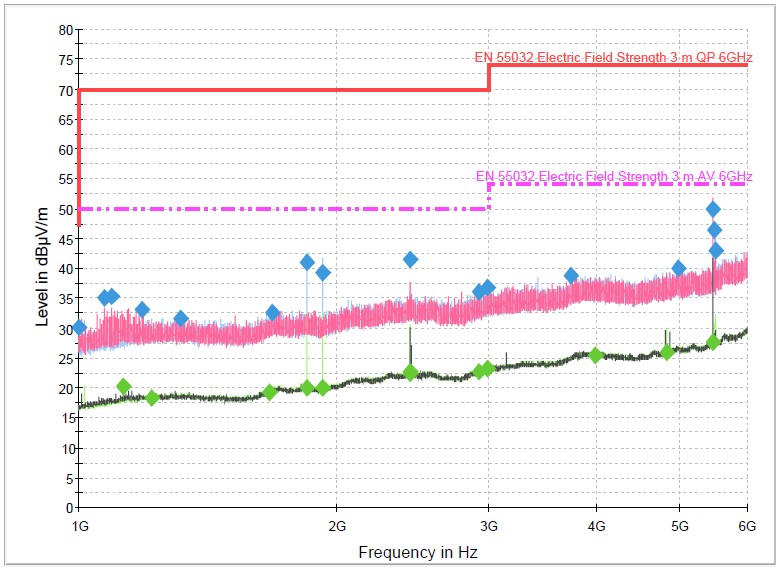Click the 0 tick label on the level axis
The width and height of the screenshot is (776, 568).
click(x=66, y=508)
